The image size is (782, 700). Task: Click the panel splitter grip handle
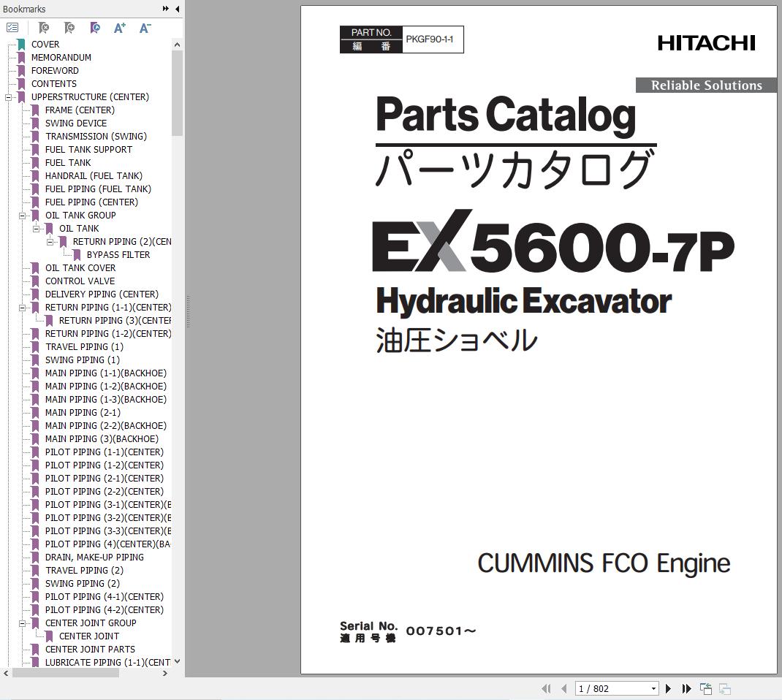click(x=188, y=311)
